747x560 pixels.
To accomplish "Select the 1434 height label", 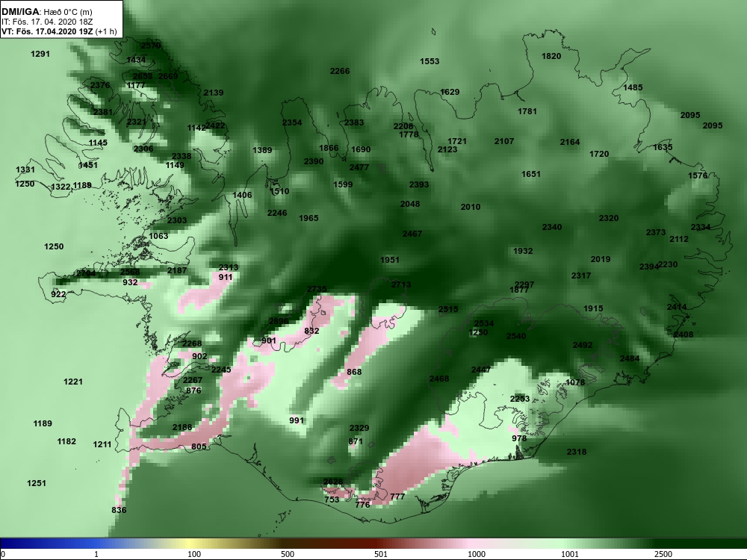I will [x=136, y=60].
